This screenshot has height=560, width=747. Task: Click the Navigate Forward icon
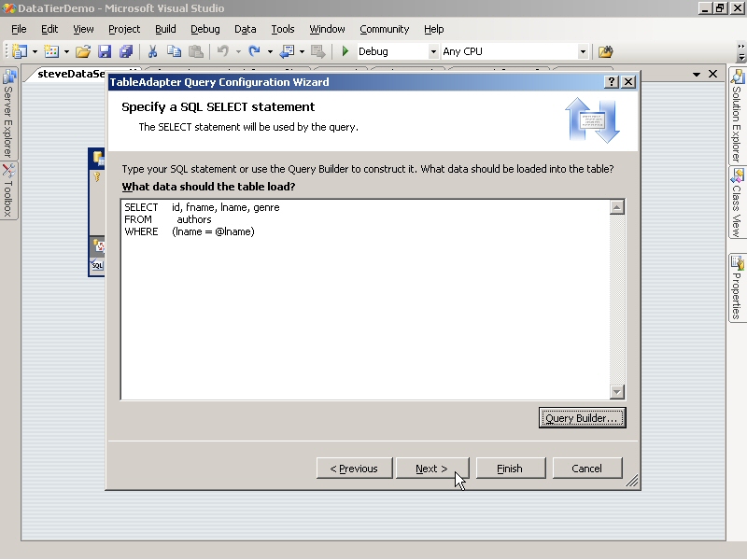click(317, 51)
